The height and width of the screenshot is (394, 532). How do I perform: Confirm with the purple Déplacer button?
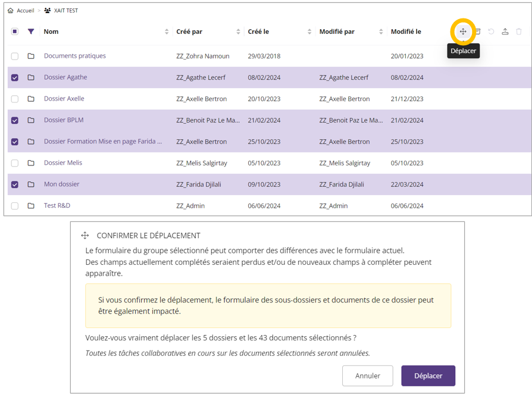[428, 376]
